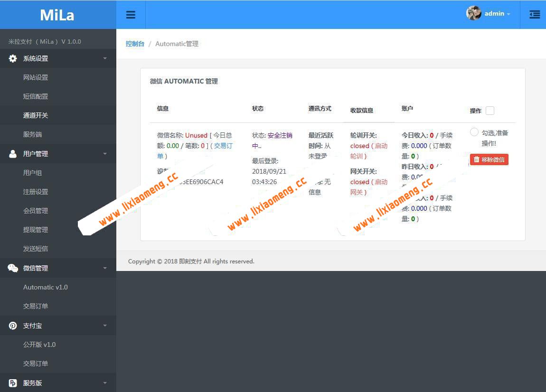Check the checkbox beside 操作 header
The image size is (546, 392).
[x=490, y=111]
